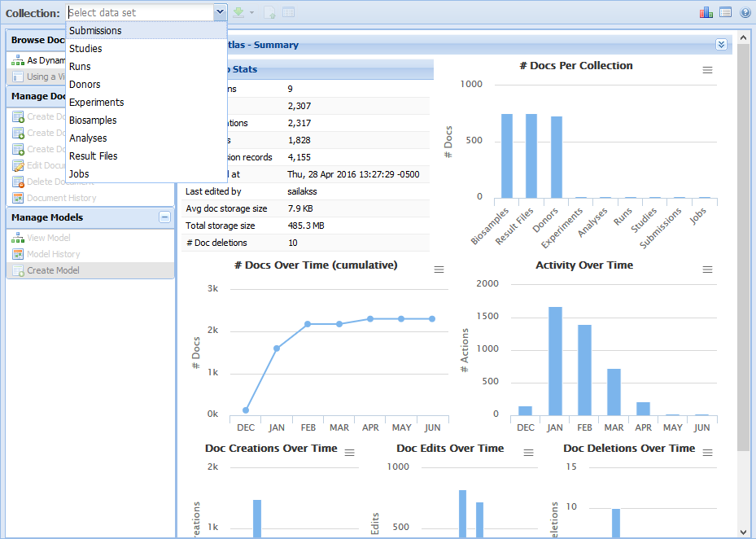The height and width of the screenshot is (539, 756).
Task: Open chart menu for Docs Per Collection
Action: pos(707,70)
